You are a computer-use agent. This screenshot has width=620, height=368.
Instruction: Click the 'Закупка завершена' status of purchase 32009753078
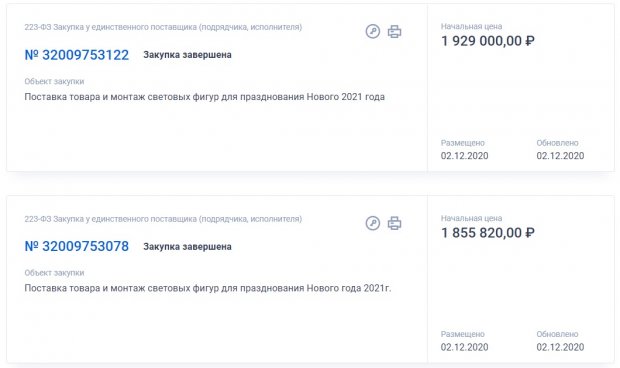tap(187, 246)
